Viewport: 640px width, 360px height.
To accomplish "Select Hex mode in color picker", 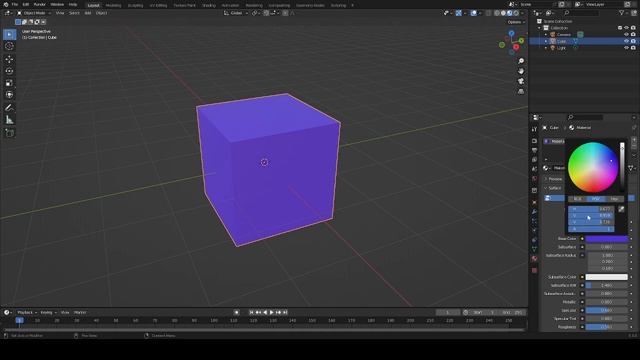I will pos(614,199).
